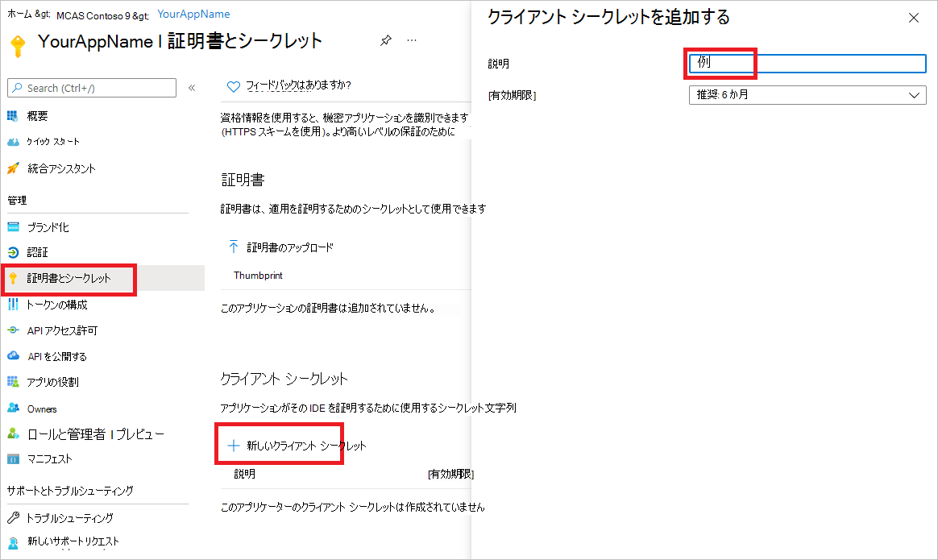This screenshot has width=938, height=560.
Task: Click the Expose an API cloud icon
Action: [13, 356]
